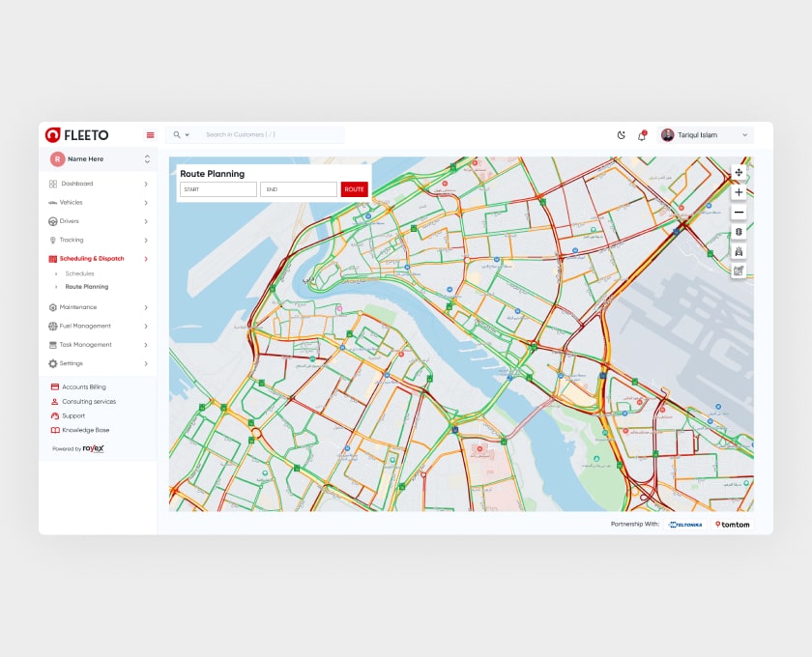The height and width of the screenshot is (657, 812).
Task: Click the red hamburger menu icon
Action: (x=150, y=135)
